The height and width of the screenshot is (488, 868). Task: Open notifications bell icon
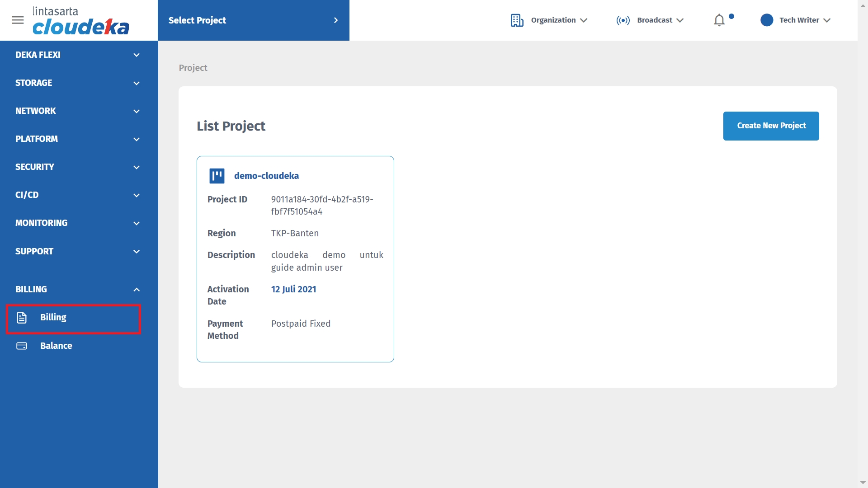719,20
